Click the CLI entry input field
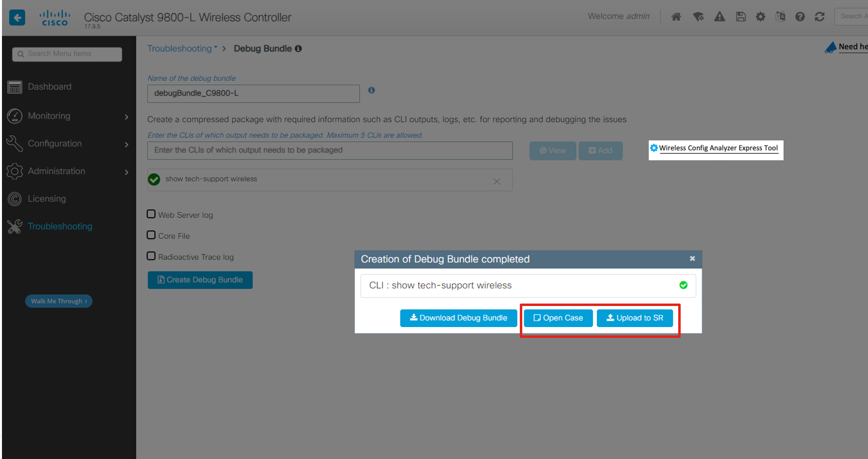This screenshot has height=459, width=868. click(x=330, y=151)
